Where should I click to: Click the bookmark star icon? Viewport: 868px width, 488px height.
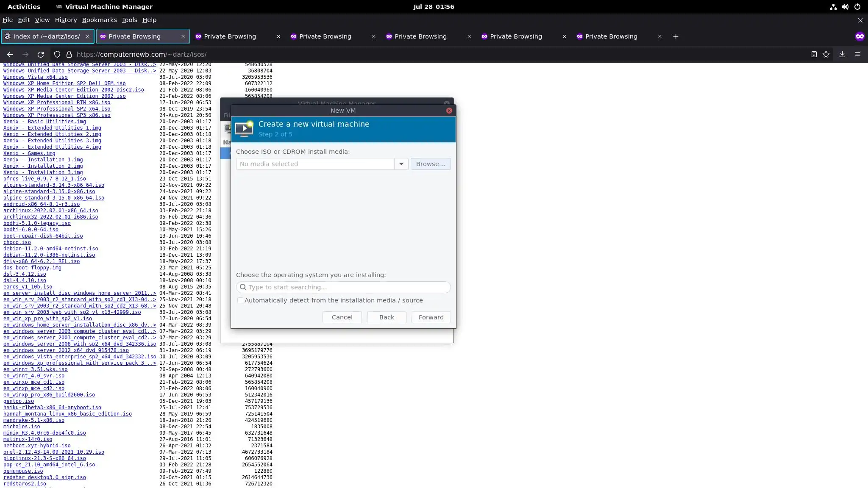826,54
